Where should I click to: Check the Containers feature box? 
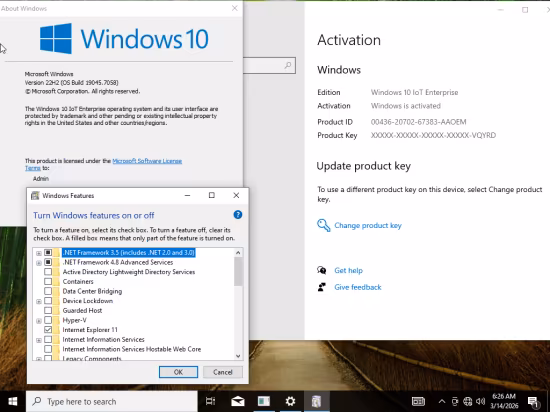(48, 282)
